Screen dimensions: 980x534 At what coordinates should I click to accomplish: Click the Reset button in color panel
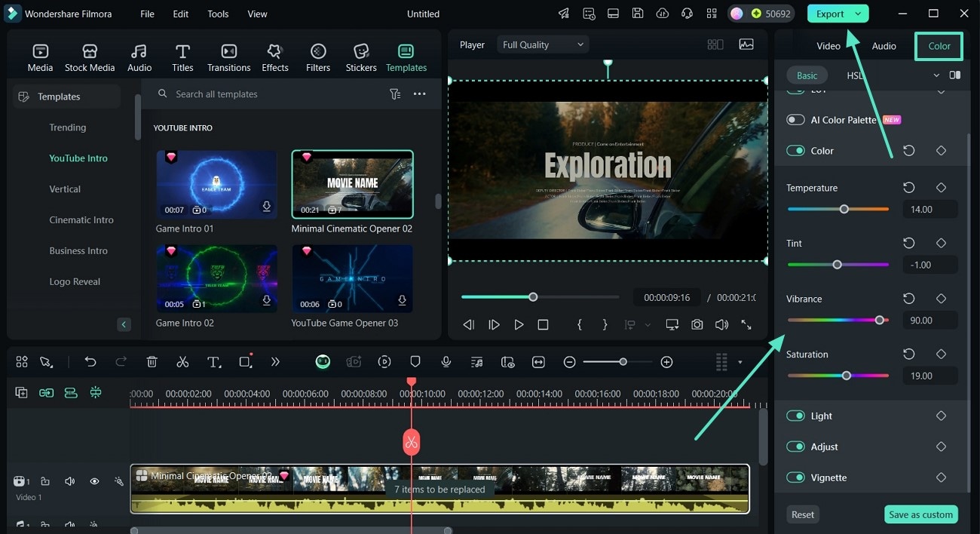pyautogui.click(x=802, y=514)
